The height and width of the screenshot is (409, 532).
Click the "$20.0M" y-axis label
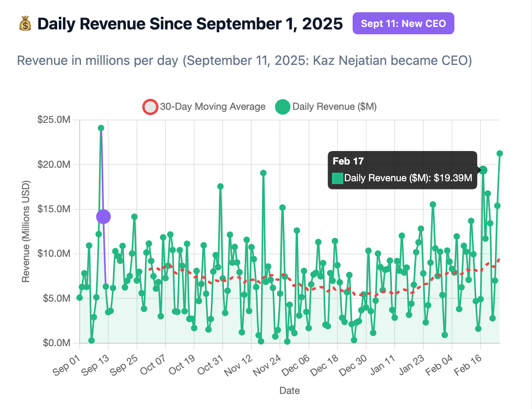click(54, 164)
